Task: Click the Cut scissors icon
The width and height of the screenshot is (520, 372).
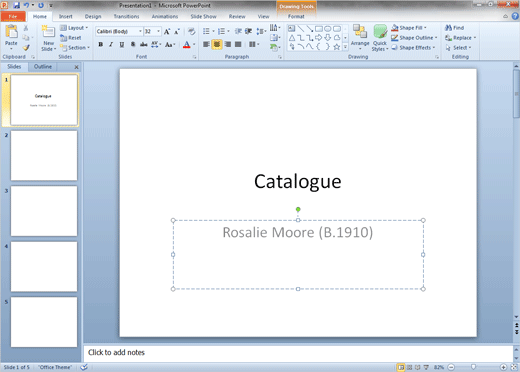Action: (x=26, y=28)
